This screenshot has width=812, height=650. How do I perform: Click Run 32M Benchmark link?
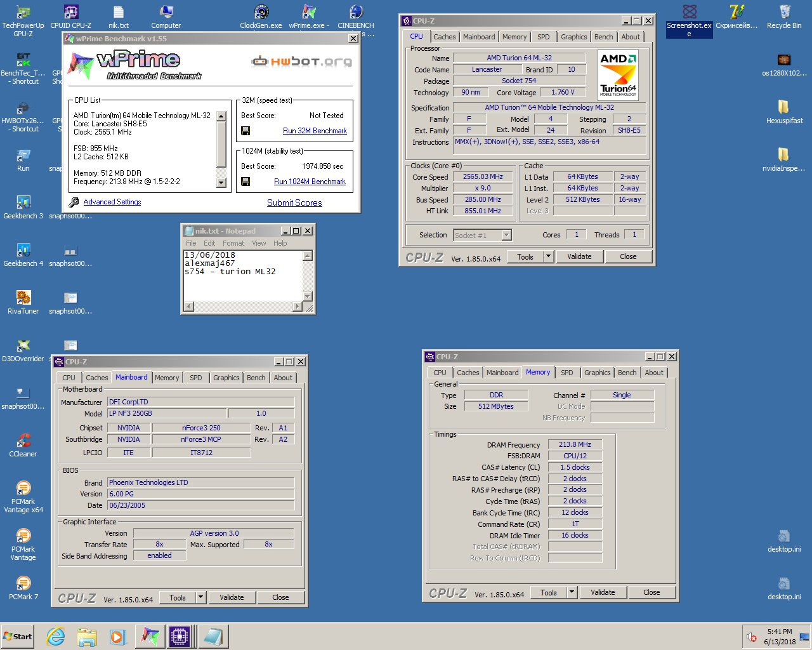point(315,131)
